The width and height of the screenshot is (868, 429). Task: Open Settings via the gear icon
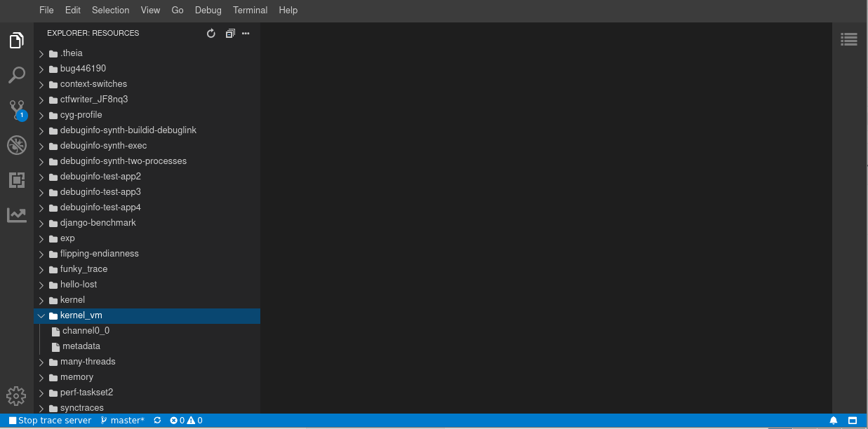click(16, 396)
